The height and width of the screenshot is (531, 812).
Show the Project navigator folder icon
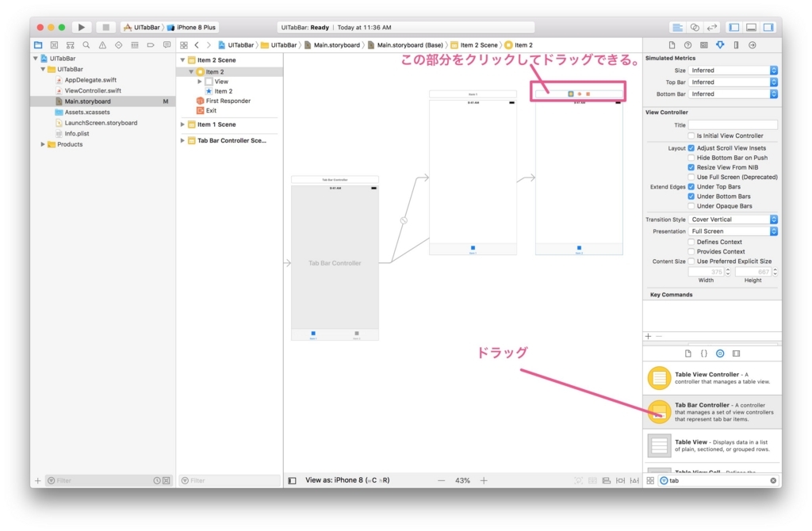point(38,45)
